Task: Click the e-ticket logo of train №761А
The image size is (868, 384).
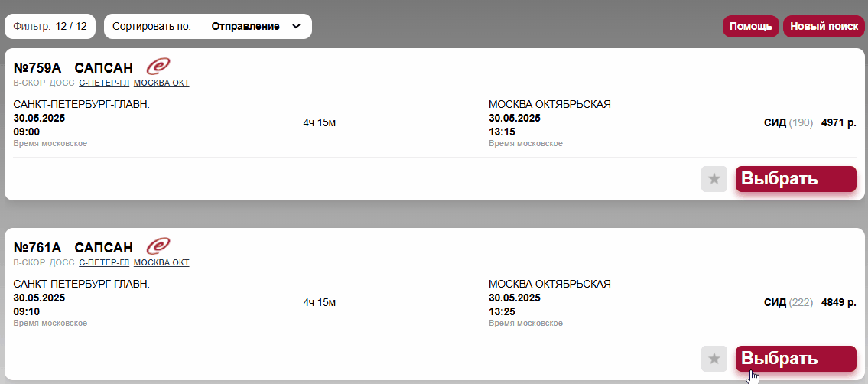Action: pyautogui.click(x=158, y=246)
